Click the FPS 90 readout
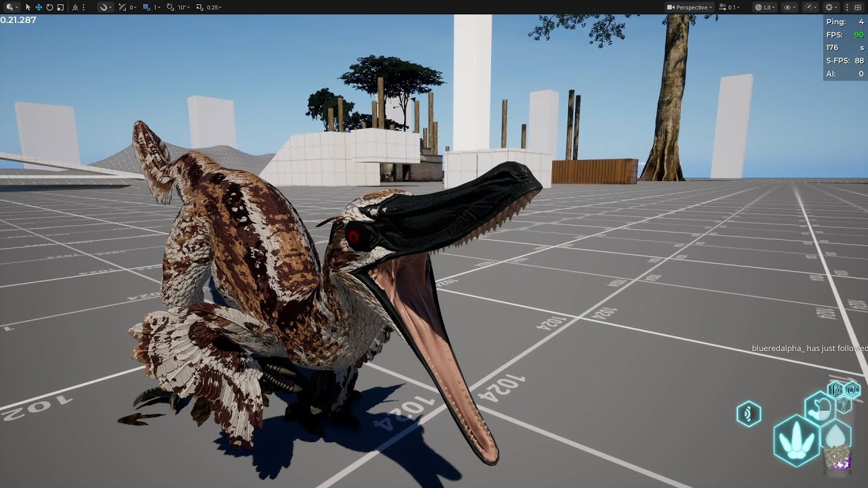This screenshot has height=488, width=868. pos(845,35)
